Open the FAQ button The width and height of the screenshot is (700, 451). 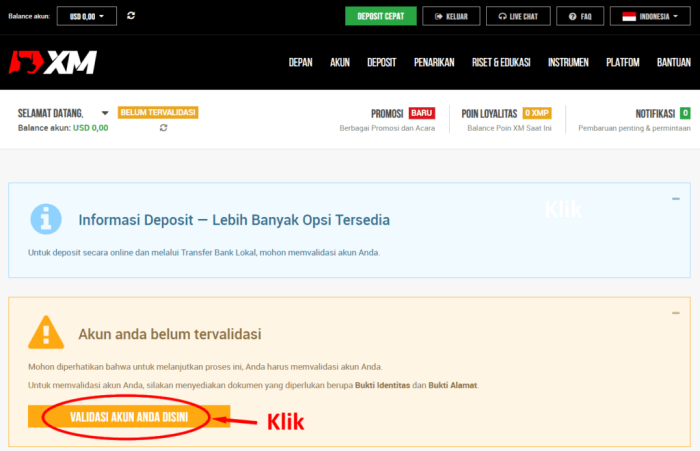(x=580, y=16)
